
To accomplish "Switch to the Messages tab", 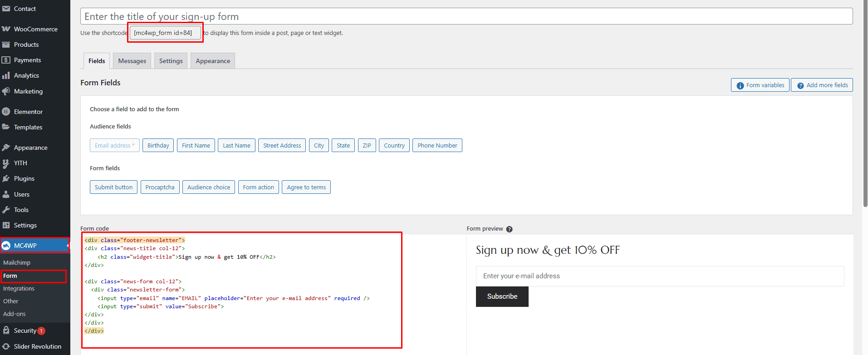I will (x=132, y=61).
